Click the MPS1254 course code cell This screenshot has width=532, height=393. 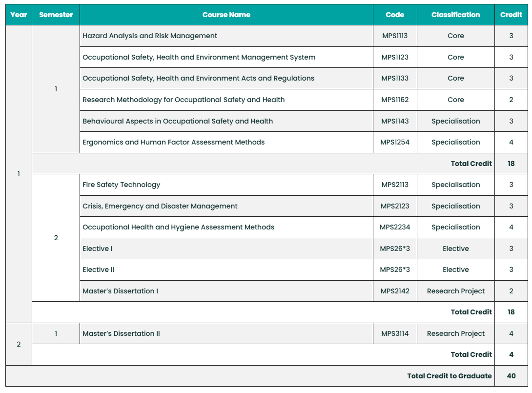[395, 142]
